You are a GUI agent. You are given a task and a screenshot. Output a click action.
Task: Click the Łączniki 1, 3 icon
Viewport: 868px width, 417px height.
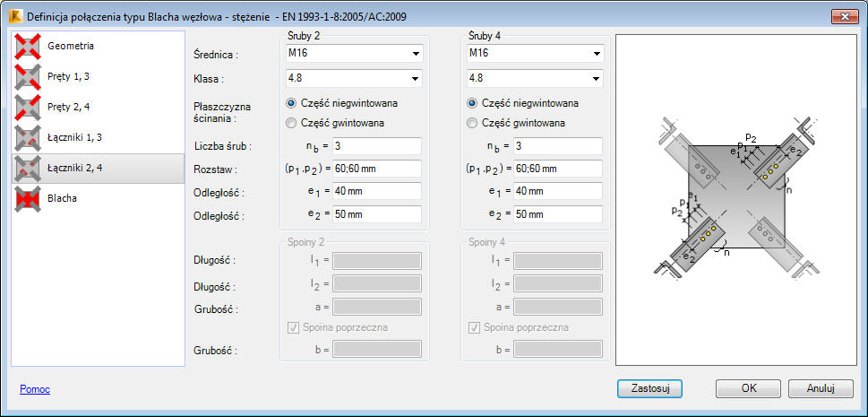pos(28,137)
